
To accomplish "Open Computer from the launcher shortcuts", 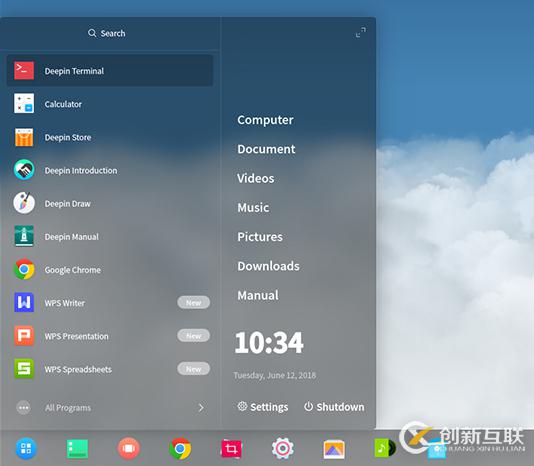I will 265,120.
